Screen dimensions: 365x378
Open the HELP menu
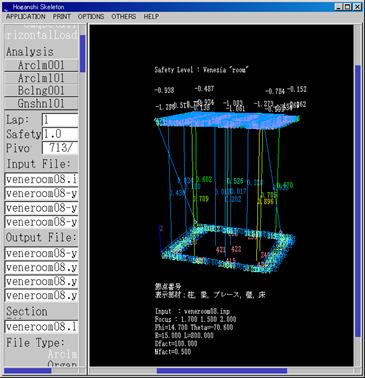(x=151, y=16)
